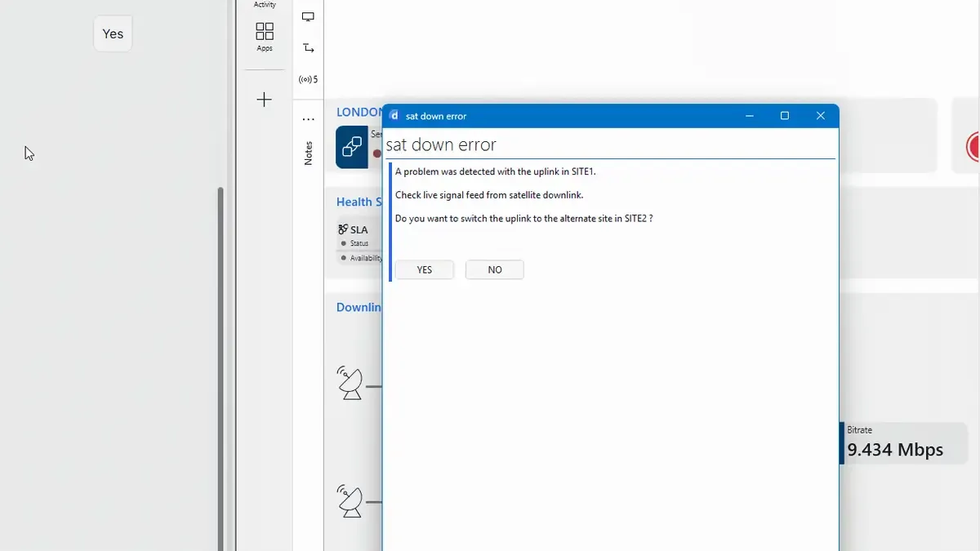
Task: Click NO in the sat down error dialog
Action: click(495, 269)
